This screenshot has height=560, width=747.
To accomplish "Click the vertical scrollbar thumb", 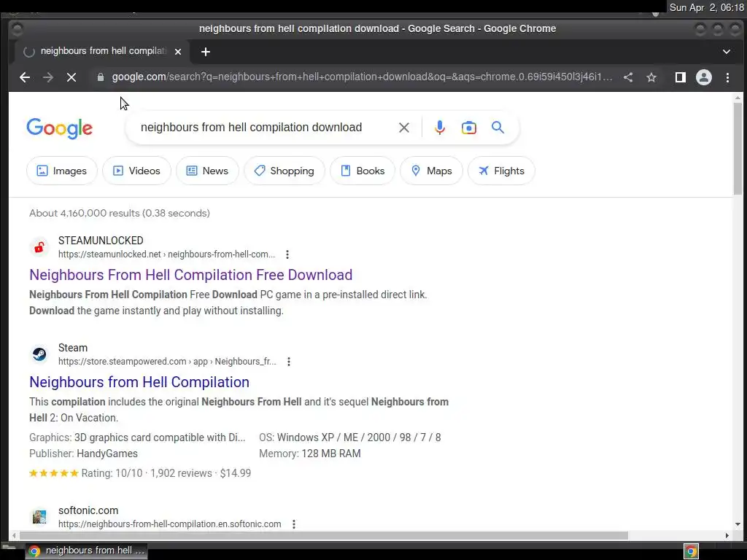I will point(738,149).
